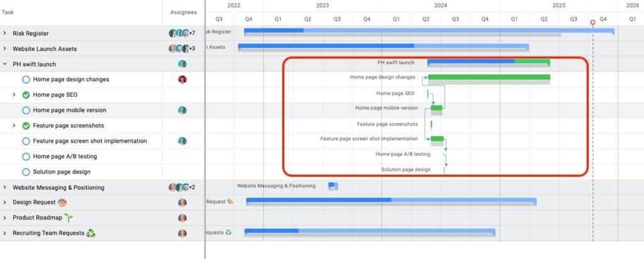Expand the Risk Register task group
Image resolution: width=644 pixels, height=259 pixels.
pos(4,33)
